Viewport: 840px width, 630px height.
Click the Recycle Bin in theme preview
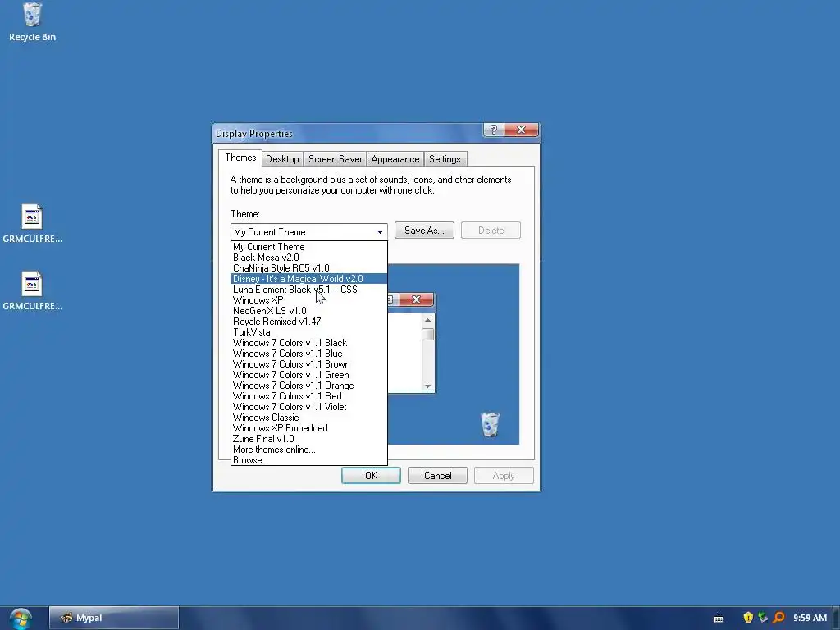point(490,424)
